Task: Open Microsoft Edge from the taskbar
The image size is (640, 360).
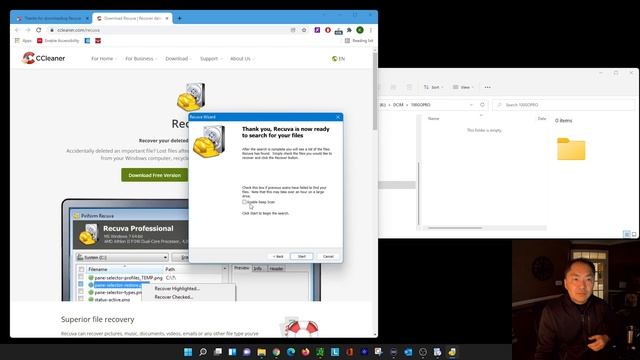Action: [291, 352]
